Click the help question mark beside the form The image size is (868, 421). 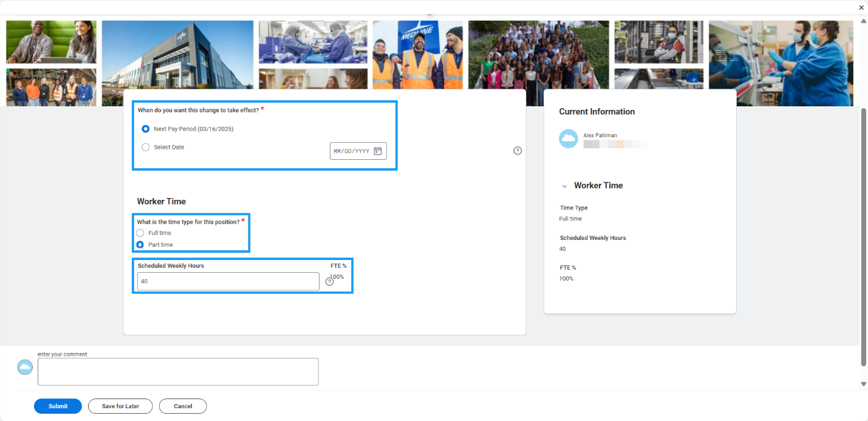(518, 151)
